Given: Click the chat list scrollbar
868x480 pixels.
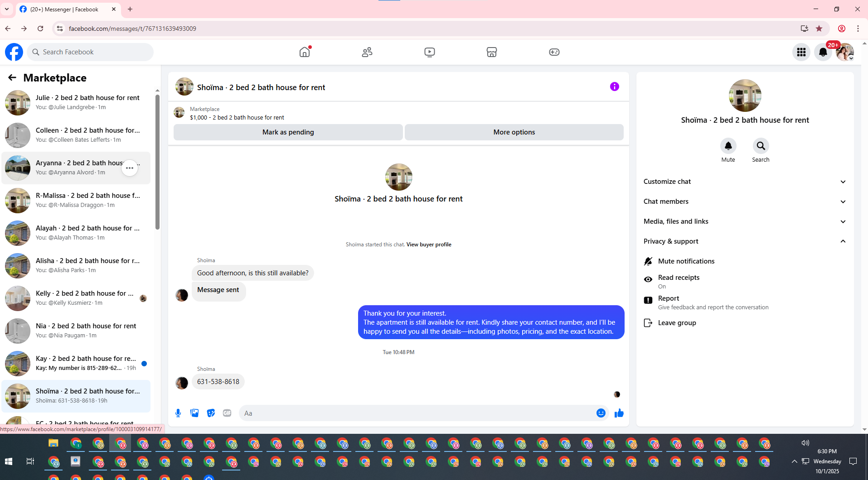Looking at the screenshot, I should 157,162.
